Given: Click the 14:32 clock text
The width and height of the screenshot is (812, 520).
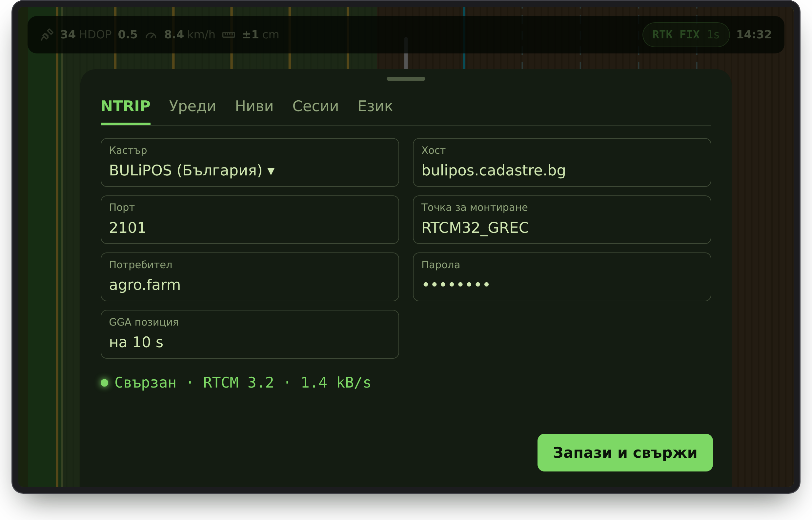Looking at the screenshot, I should pos(754,34).
